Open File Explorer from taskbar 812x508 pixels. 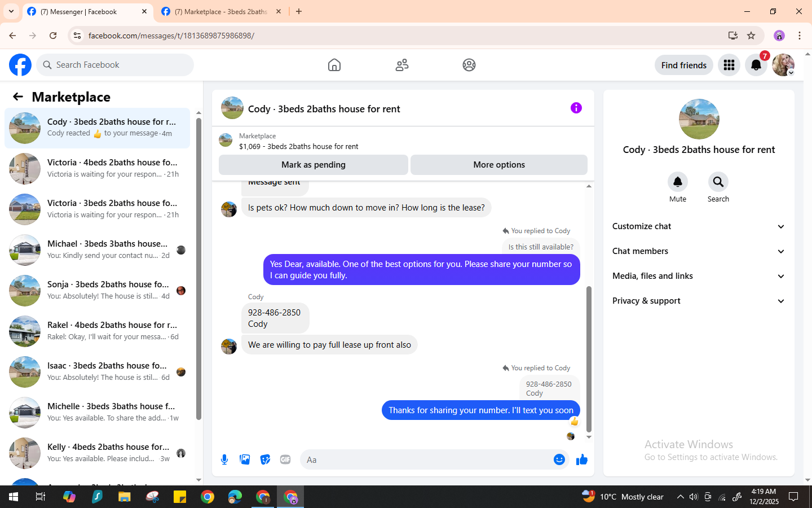pyautogui.click(x=124, y=497)
